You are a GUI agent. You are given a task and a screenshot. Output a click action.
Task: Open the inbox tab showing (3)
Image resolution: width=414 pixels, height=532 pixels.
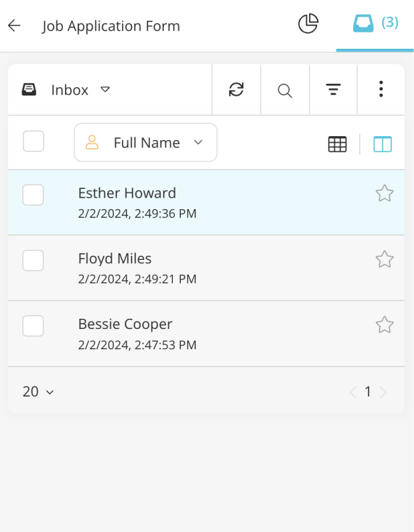tap(375, 24)
